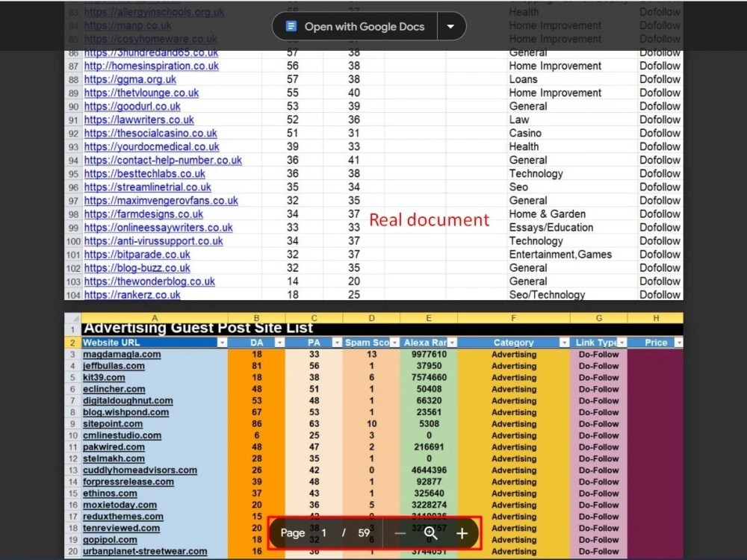
Task: Open the bitparade.co.uk link
Action: click(x=137, y=255)
